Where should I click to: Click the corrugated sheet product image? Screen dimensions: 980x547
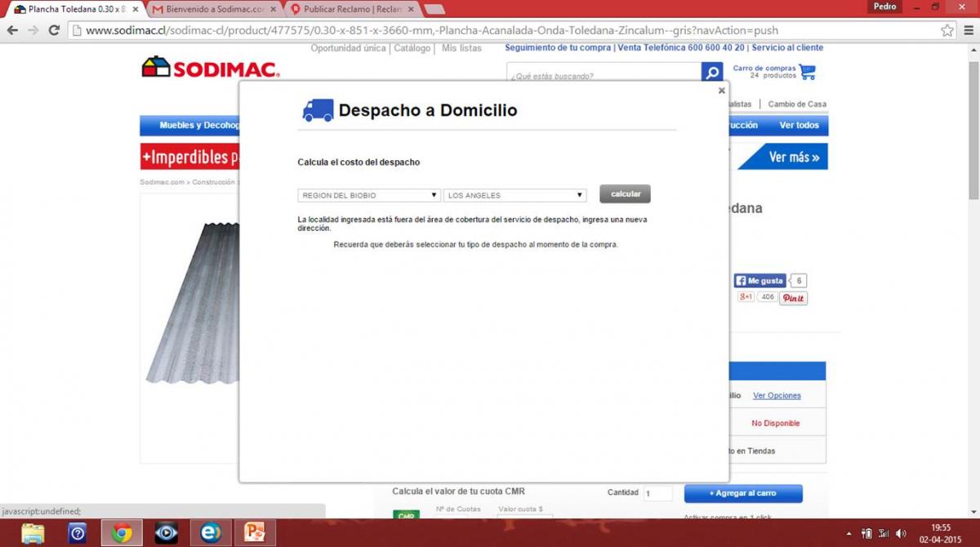point(191,302)
